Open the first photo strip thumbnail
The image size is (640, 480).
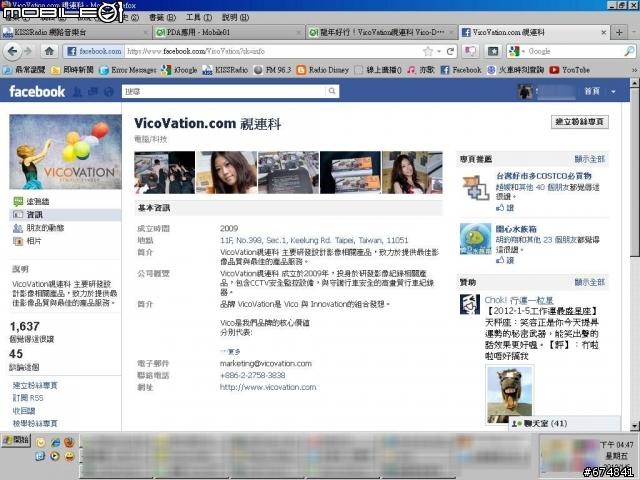point(164,172)
